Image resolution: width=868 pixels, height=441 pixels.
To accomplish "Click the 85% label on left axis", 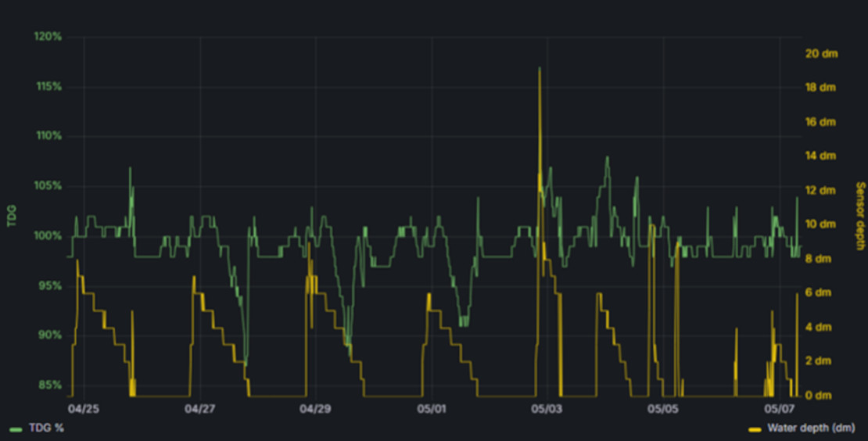I will [50, 385].
